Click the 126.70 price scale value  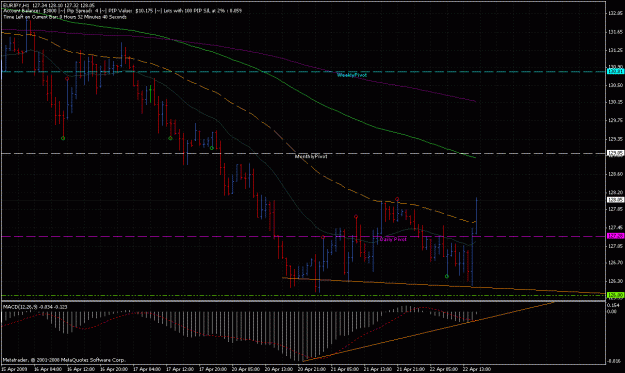click(616, 263)
